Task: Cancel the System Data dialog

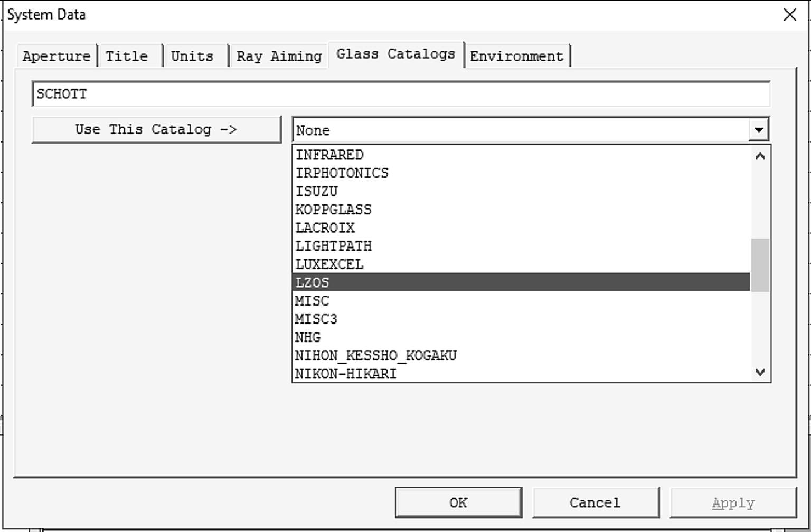Action: [595, 502]
